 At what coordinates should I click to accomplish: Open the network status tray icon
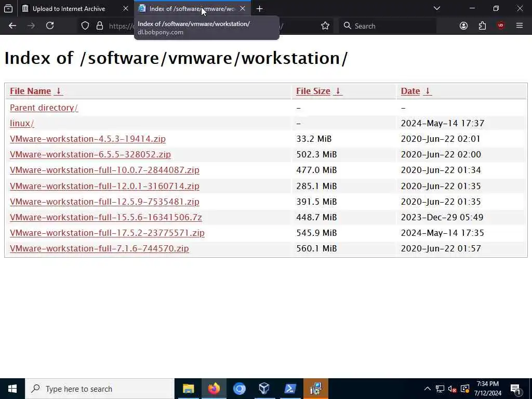(x=440, y=389)
